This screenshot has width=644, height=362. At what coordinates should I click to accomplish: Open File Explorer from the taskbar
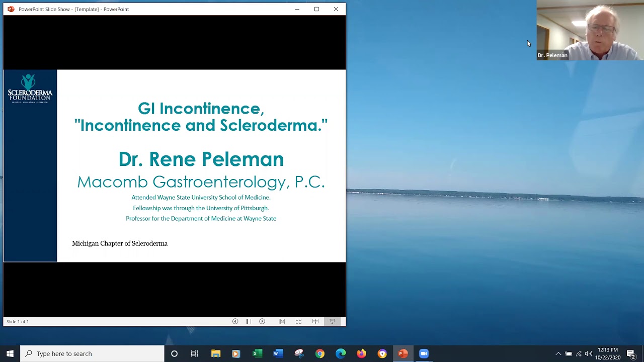(216, 353)
